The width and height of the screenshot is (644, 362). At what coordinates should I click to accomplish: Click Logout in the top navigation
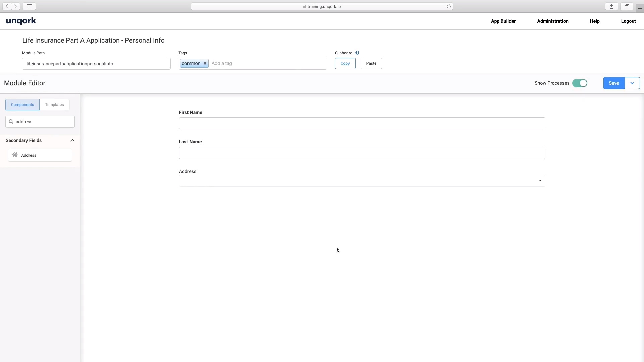pyautogui.click(x=628, y=21)
